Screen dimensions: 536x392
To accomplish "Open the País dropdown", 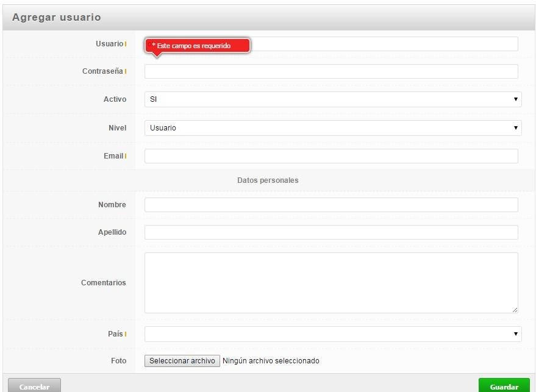I will (331, 334).
